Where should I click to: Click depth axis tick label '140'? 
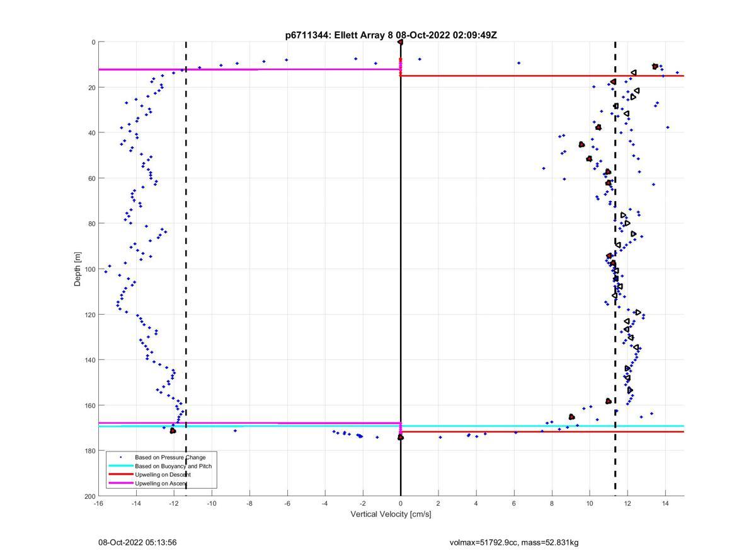tap(90, 360)
